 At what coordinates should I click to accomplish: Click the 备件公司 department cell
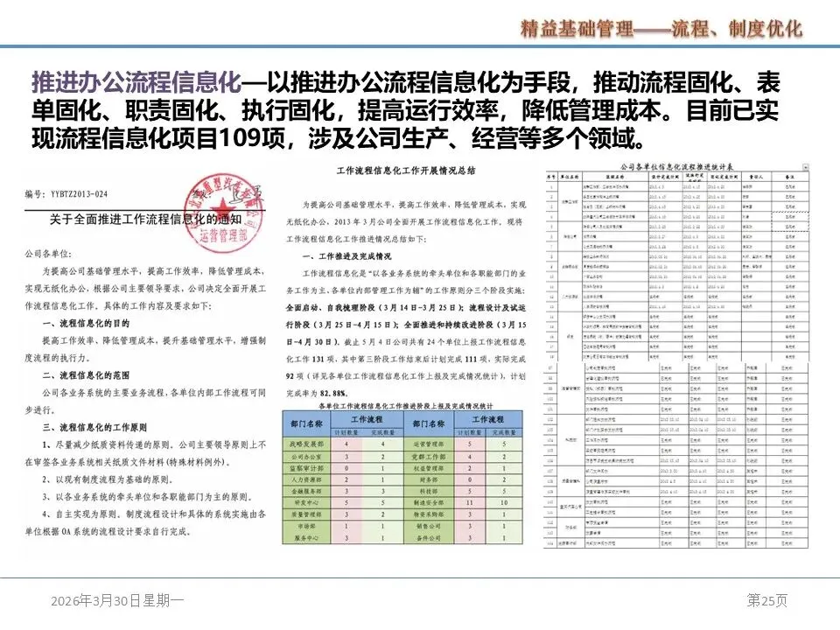[429, 538]
